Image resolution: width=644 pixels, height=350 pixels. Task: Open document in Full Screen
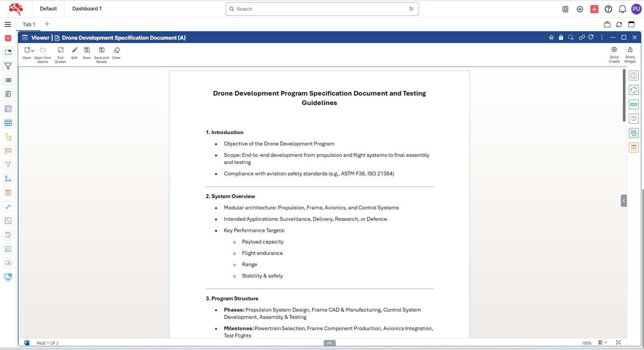[x=60, y=50]
